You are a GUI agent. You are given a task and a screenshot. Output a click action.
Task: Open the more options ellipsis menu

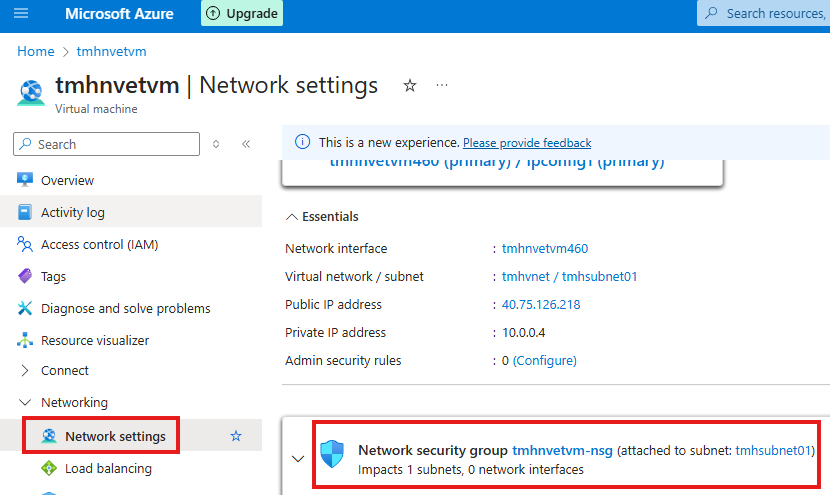442,85
